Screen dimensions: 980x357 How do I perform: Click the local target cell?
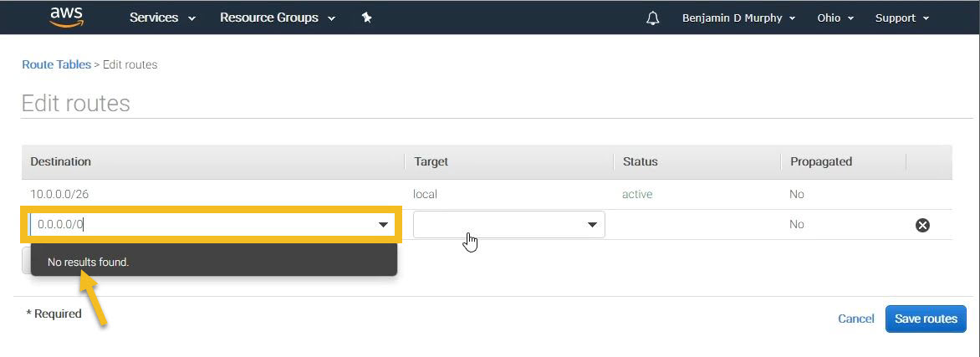(425, 195)
